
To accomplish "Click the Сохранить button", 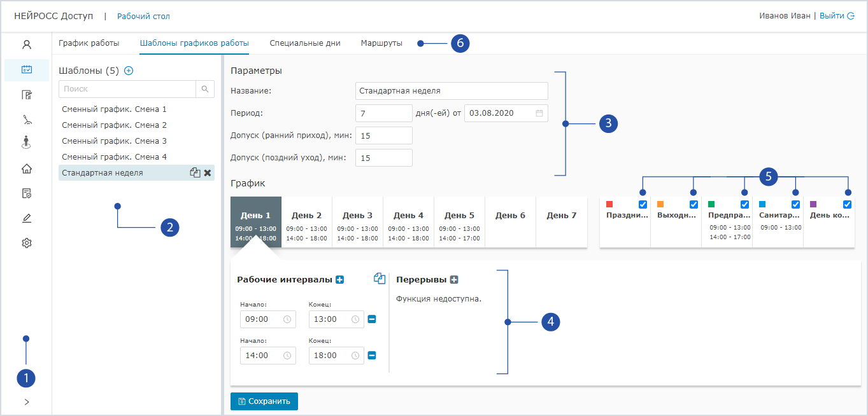I will click(x=264, y=401).
